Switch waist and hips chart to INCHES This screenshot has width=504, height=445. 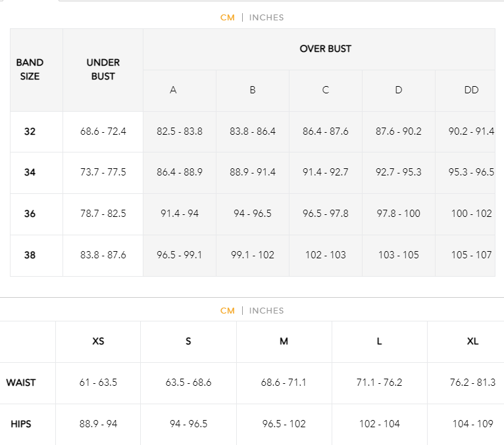coord(266,310)
